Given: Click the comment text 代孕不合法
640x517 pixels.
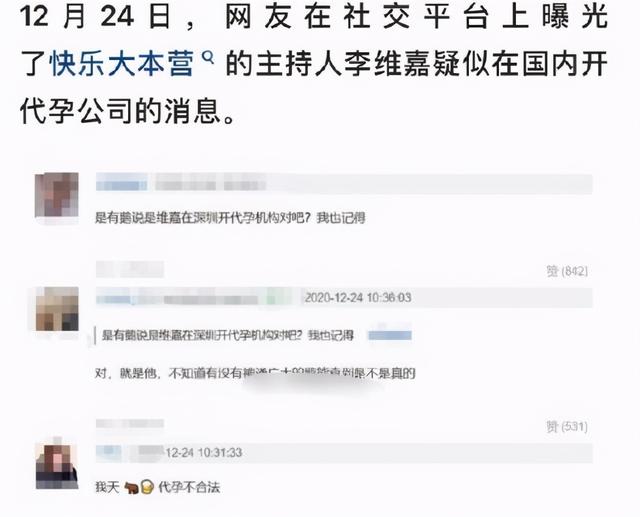Looking at the screenshot, I should [x=189, y=487].
